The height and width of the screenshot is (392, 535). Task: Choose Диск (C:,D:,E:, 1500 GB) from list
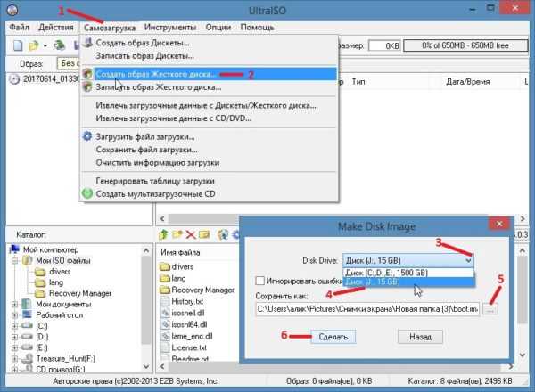point(408,273)
